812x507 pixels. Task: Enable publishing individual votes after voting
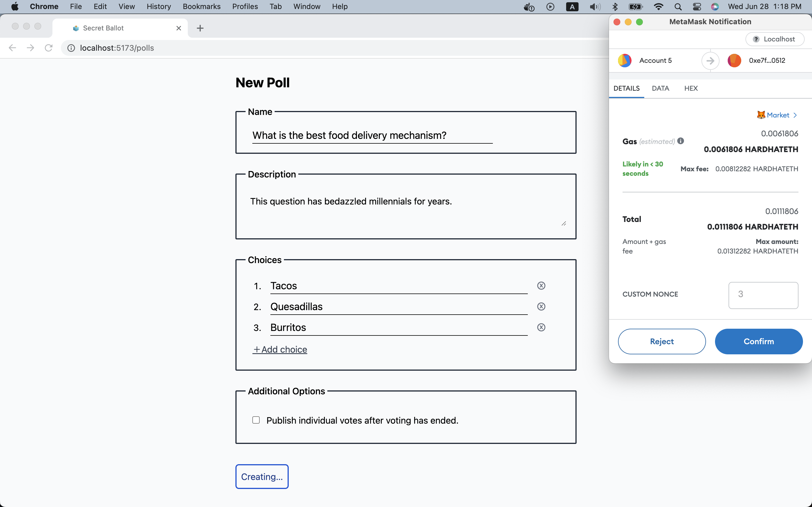[x=256, y=420]
